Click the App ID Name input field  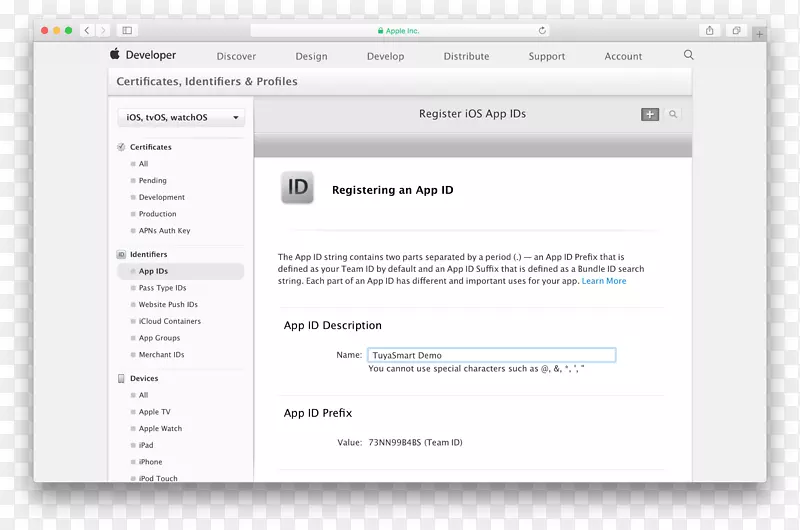(491, 355)
